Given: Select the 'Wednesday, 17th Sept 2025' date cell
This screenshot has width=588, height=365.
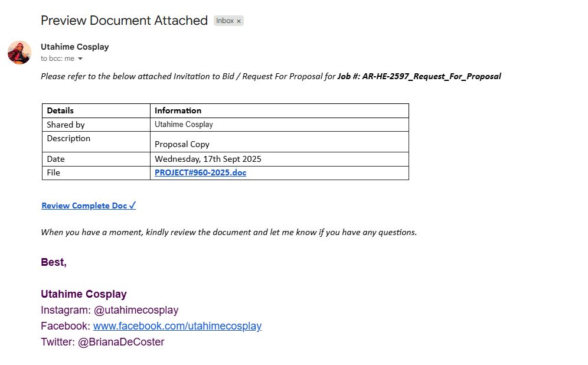Looking at the screenshot, I should pyautogui.click(x=279, y=159).
